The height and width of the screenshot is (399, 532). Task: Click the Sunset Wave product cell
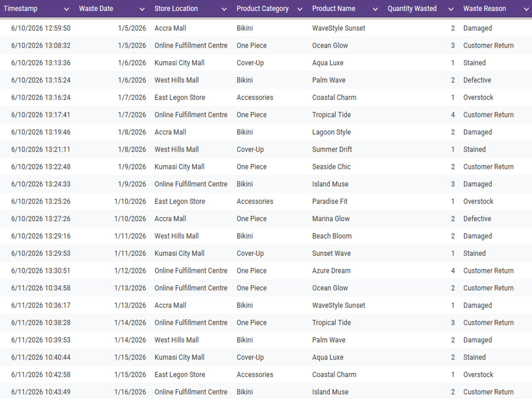[331, 253]
